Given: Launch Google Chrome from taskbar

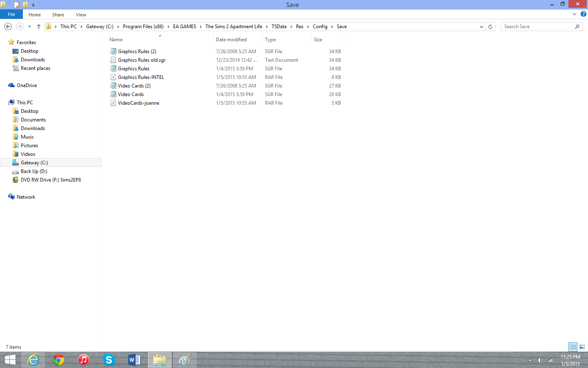Looking at the screenshot, I should coord(58,360).
